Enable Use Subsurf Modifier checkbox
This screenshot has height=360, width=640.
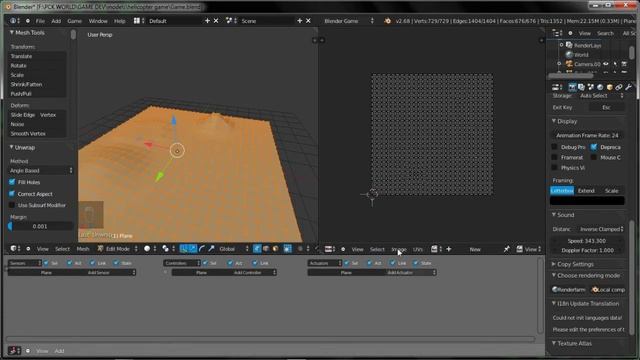(12, 205)
